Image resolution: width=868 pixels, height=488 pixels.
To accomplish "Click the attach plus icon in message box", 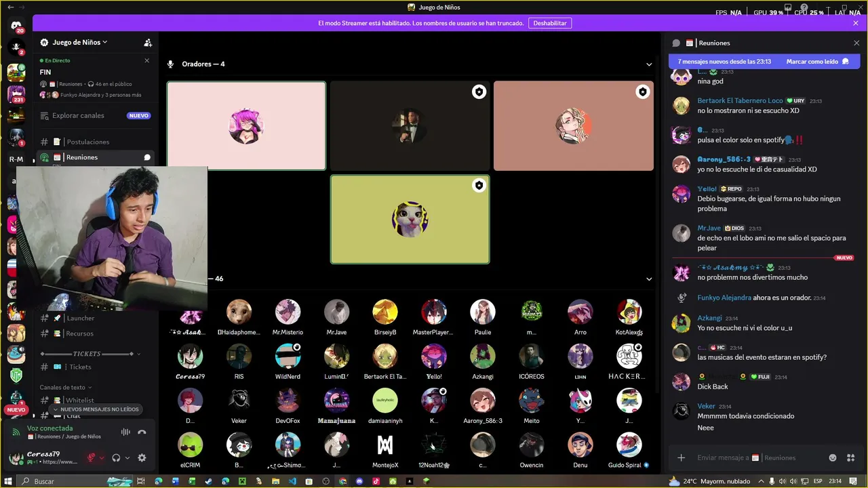I will point(682,457).
